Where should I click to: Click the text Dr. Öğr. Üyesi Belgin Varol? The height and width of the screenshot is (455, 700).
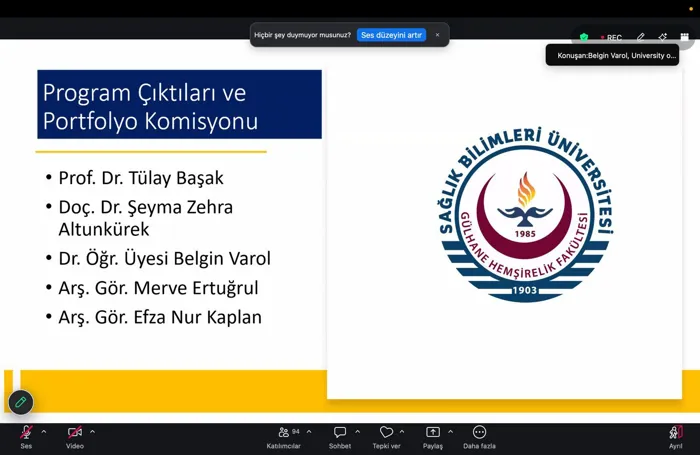point(164,259)
